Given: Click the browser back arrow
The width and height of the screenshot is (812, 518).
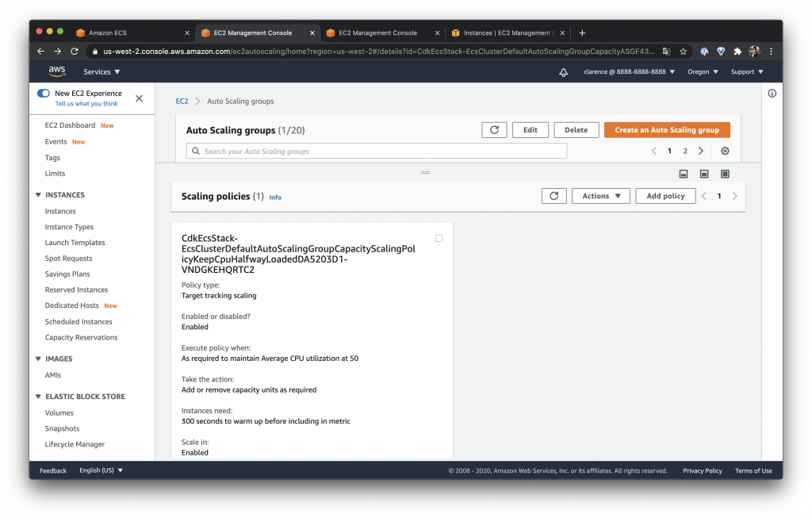Looking at the screenshot, I should click(41, 52).
